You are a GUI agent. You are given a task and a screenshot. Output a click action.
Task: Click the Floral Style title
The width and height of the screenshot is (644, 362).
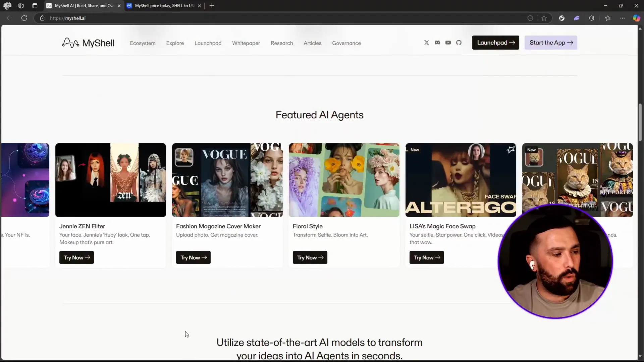(308, 226)
